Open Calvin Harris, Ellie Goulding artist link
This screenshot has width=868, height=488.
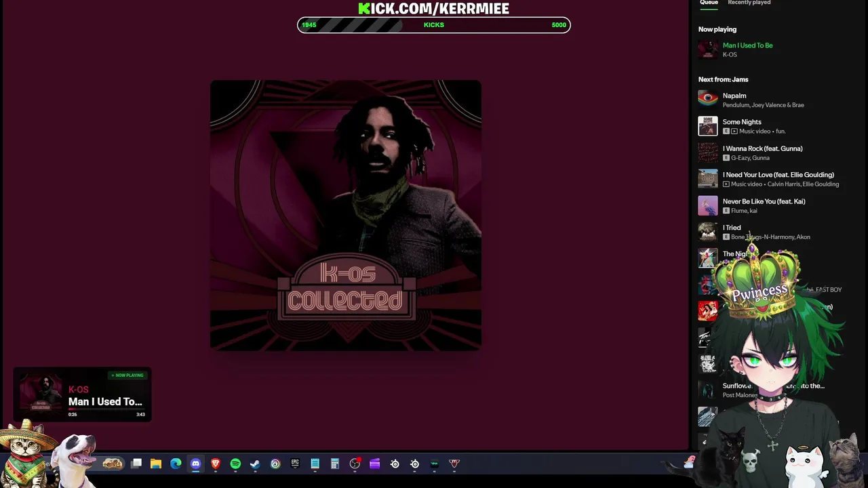(803, 184)
